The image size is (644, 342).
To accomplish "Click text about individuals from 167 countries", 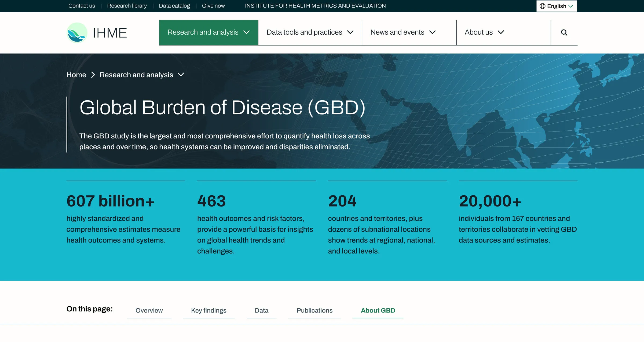I will [x=518, y=229].
